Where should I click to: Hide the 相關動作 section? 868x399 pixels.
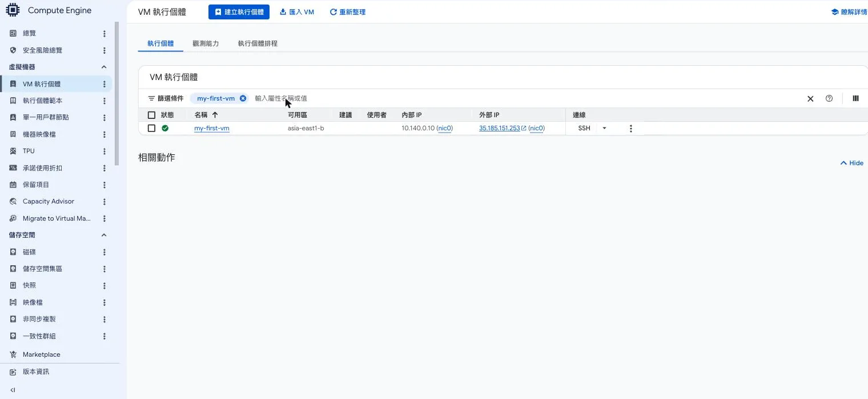coord(851,163)
